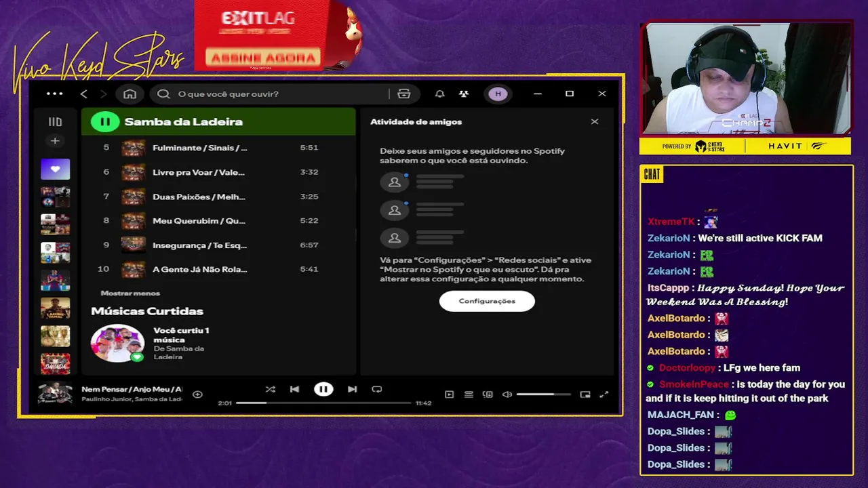Create a new playlist with plus icon
Viewport: 868px width, 488px height.
point(55,141)
